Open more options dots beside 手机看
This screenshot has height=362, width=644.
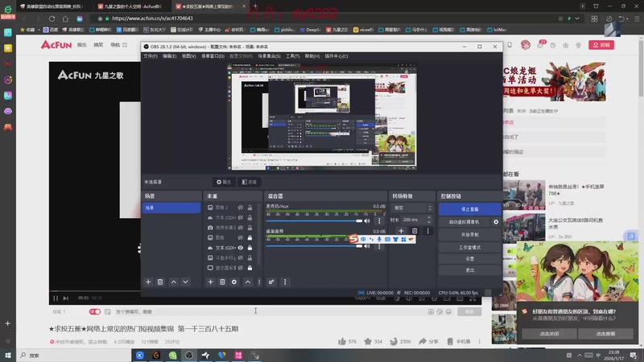point(479,341)
